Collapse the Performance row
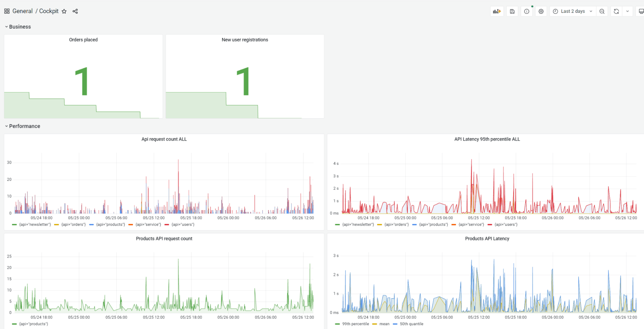 click(24, 126)
